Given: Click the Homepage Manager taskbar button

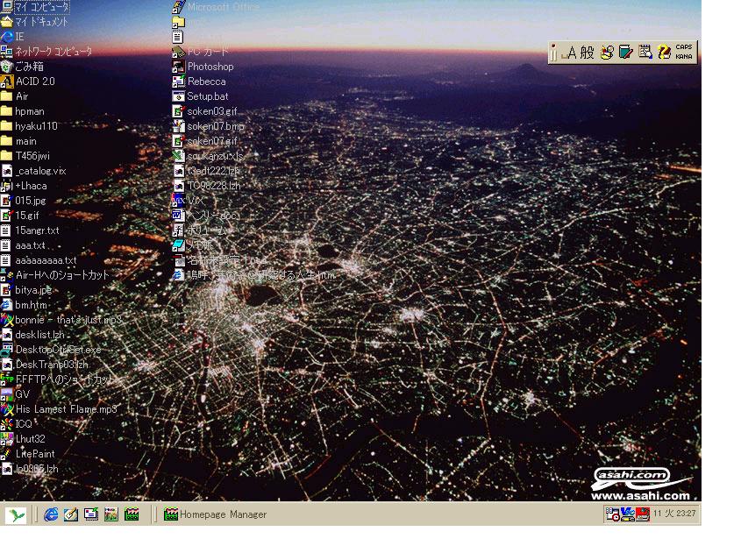Looking at the screenshot, I should tap(216, 515).
